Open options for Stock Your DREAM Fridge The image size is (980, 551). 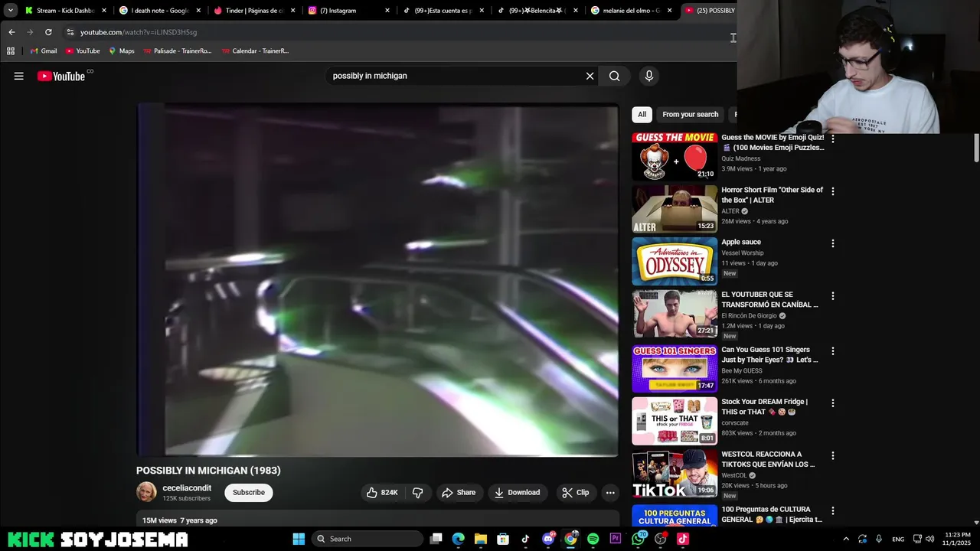pos(833,403)
